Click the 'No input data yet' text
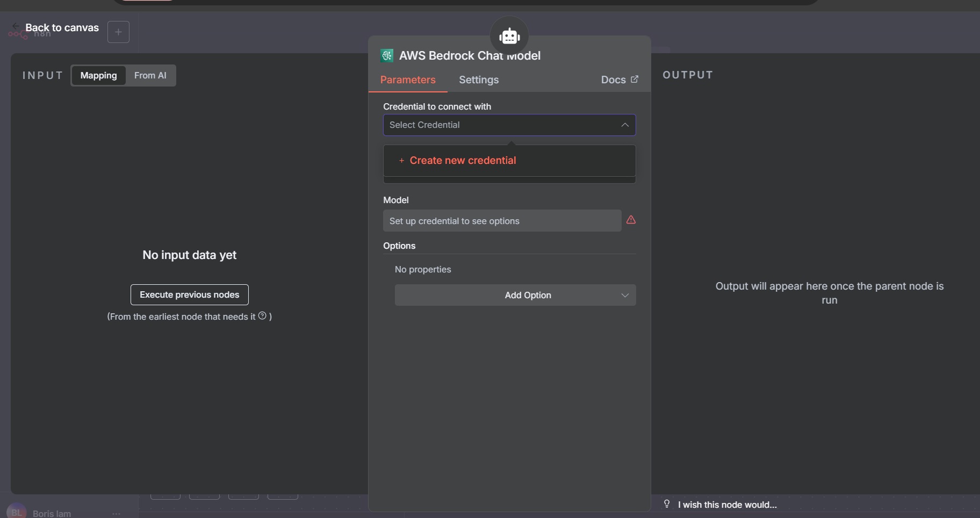The image size is (980, 518). pos(190,255)
